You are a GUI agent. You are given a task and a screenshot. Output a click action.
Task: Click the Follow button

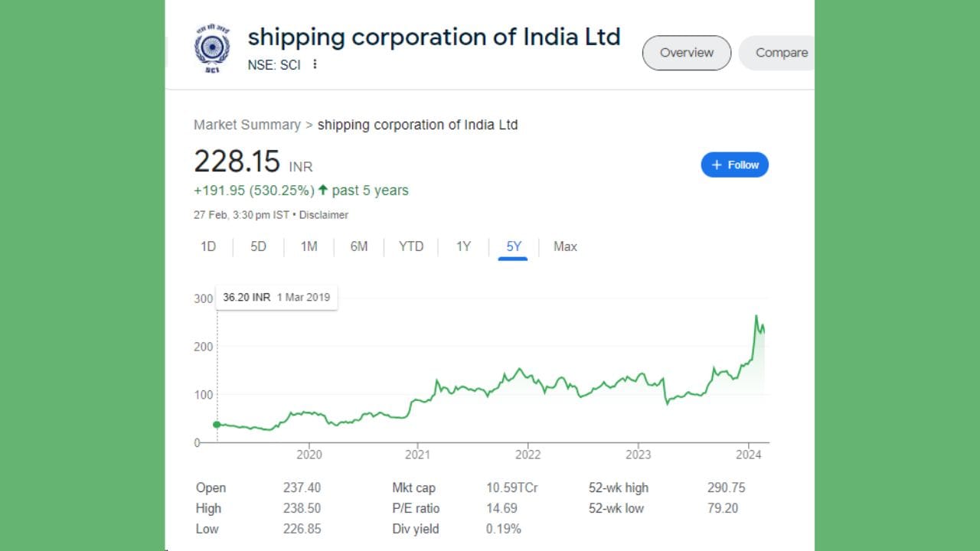(x=734, y=165)
